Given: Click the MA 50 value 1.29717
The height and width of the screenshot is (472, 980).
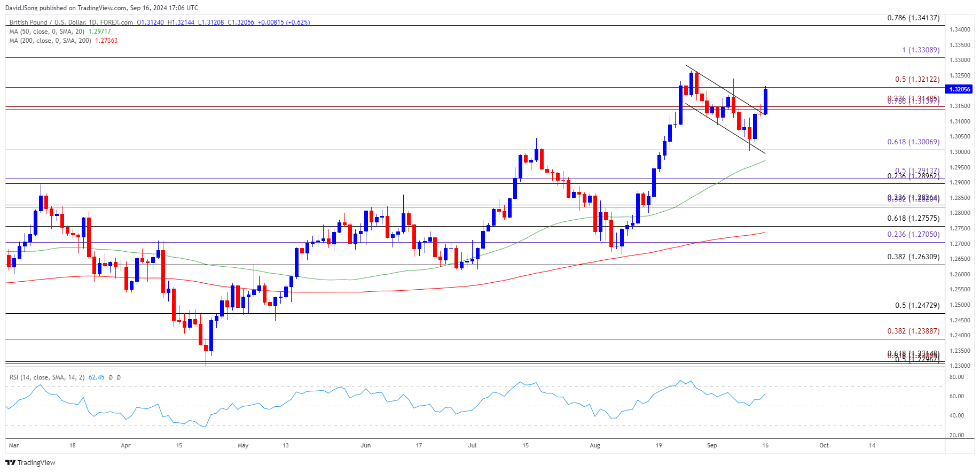Looking at the screenshot, I should click(100, 32).
